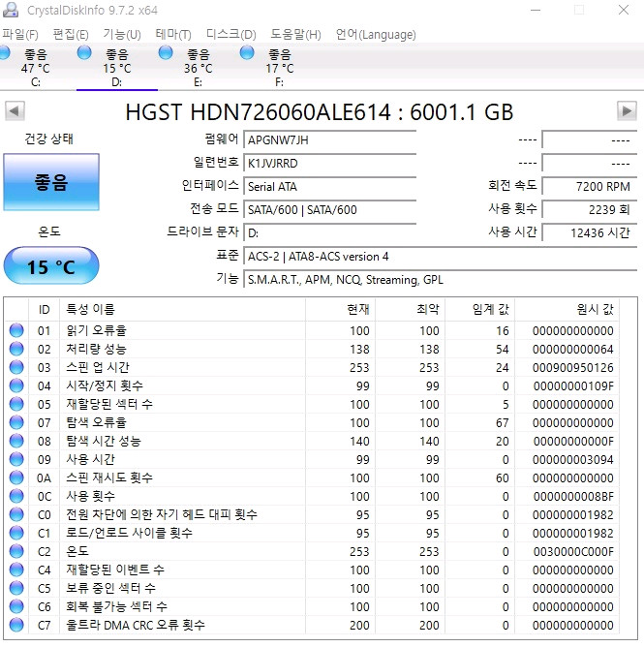The height and width of the screenshot is (647, 644).
Task: Click the features field S.M.A.R.T., APM, NCQ
Action: [x=441, y=280]
